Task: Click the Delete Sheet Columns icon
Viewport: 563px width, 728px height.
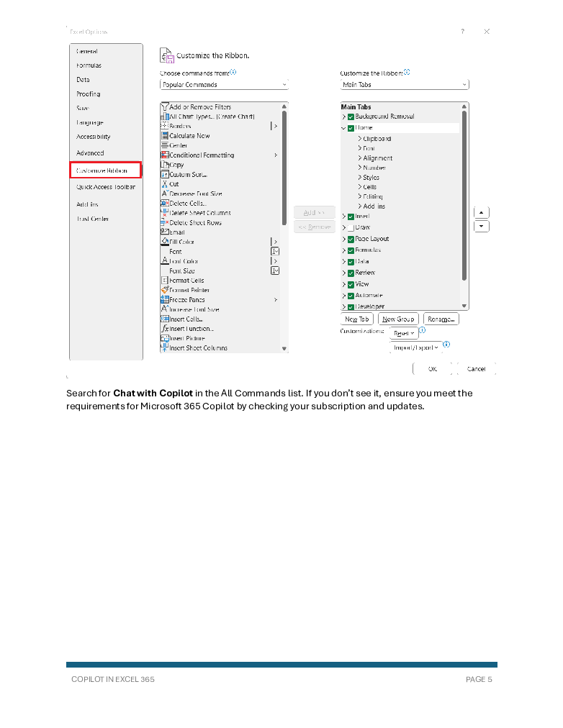Action: pos(164,213)
